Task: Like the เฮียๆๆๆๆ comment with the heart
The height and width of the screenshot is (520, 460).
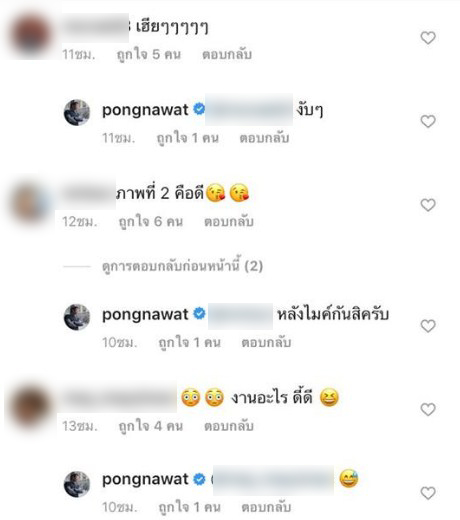Action: coord(428,38)
